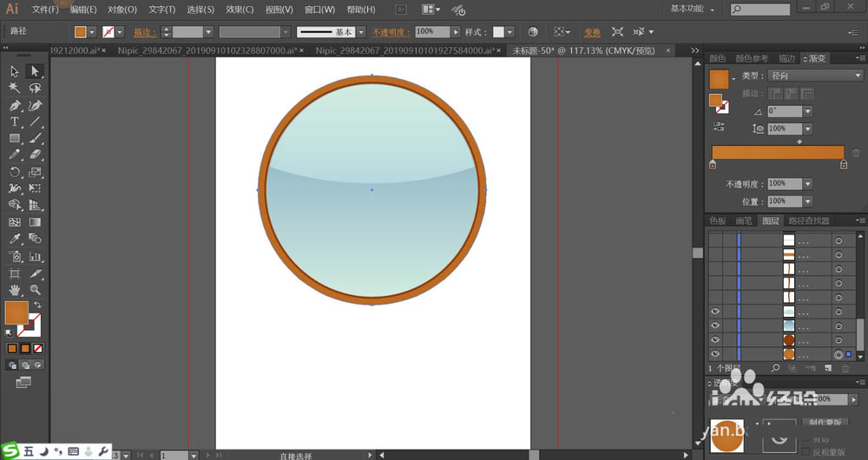
Task: Open the 对象(O) menu
Action: click(122, 10)
